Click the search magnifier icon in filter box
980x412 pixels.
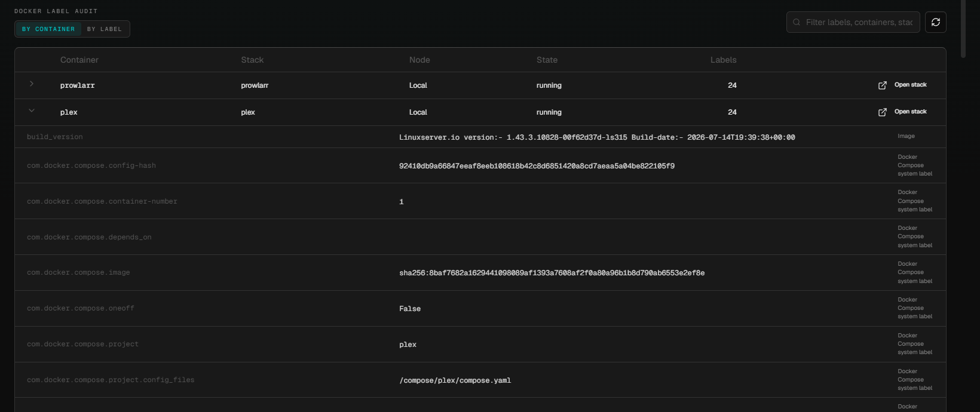coord(797,22)
